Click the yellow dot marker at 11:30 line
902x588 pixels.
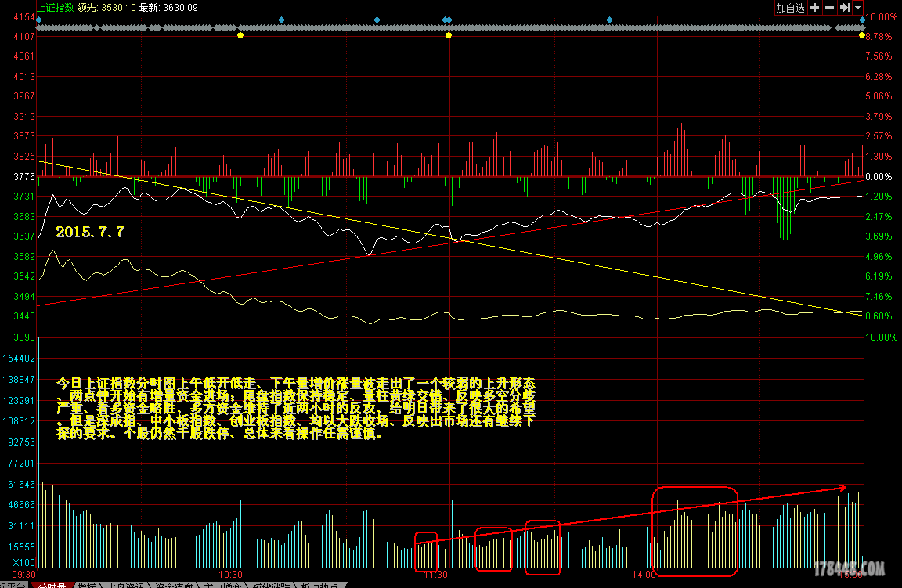[449, 36]
